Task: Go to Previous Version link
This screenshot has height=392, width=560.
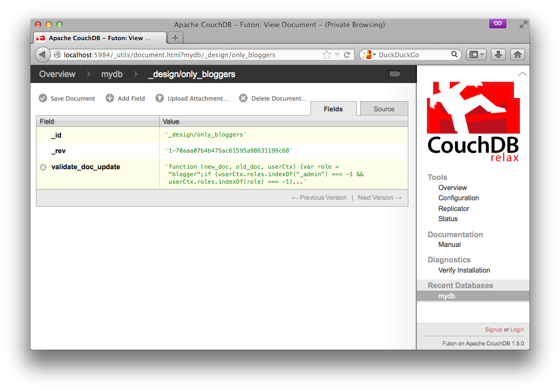Action: coord(319,198)
